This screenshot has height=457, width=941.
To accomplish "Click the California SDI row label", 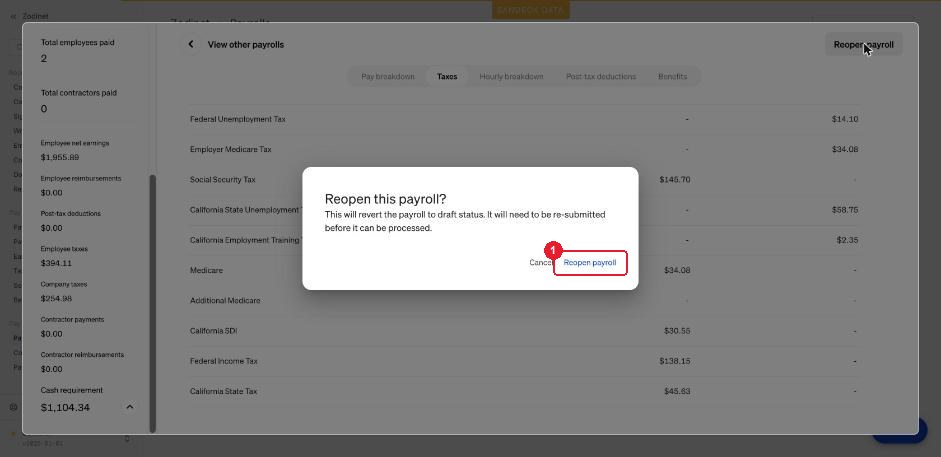I will coord(214,331).
